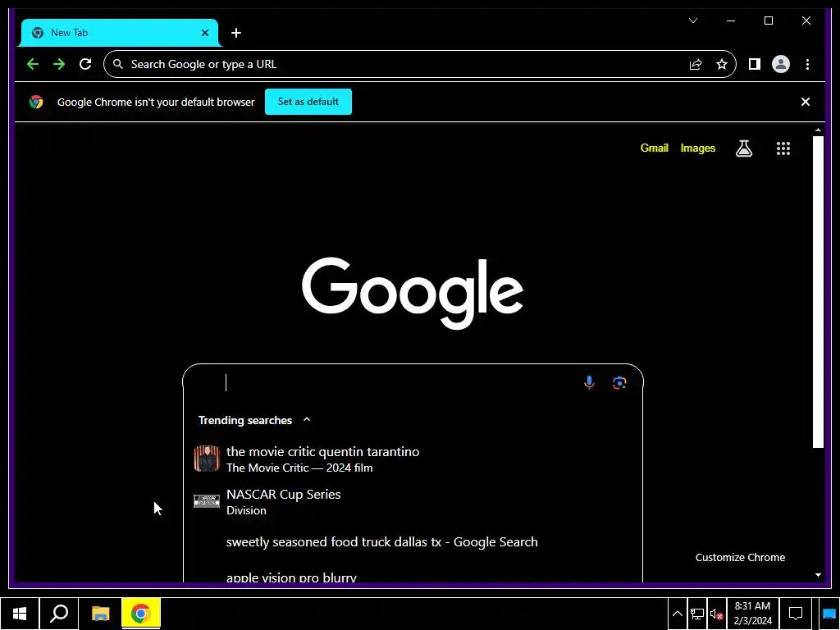Click the search magnifier in address bar

pos(118,64)
